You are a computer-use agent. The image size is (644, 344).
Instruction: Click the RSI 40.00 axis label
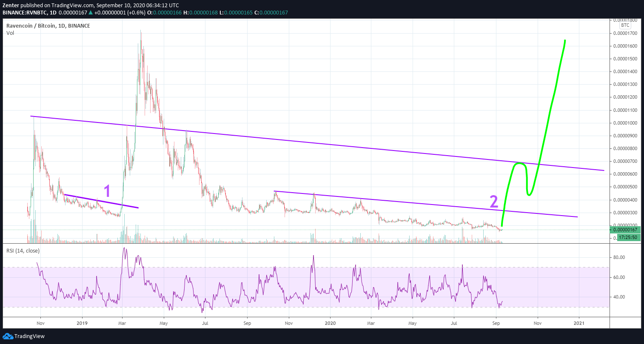[618, 297]
